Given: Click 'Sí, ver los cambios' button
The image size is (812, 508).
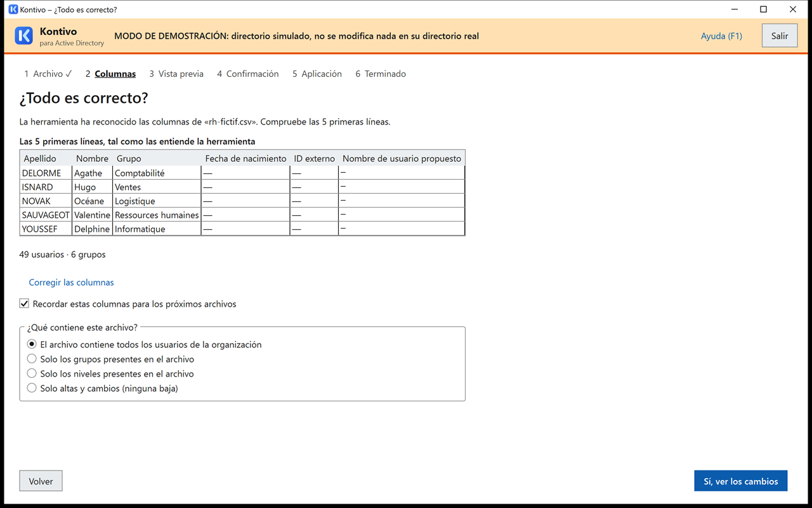Looking at the screenshot, I should pos(741,481).
